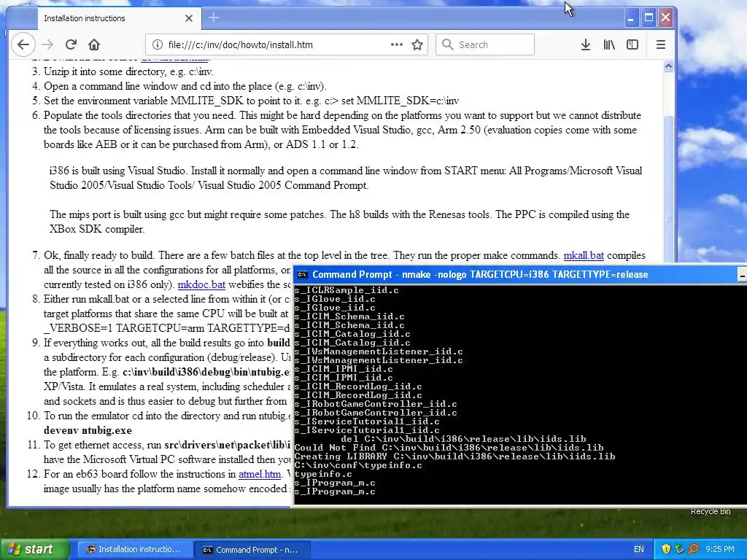747x560 pixels.
Task: Click 'Creating LIBRARY' line in Command Prompt
Action: (x=454, y=456)
